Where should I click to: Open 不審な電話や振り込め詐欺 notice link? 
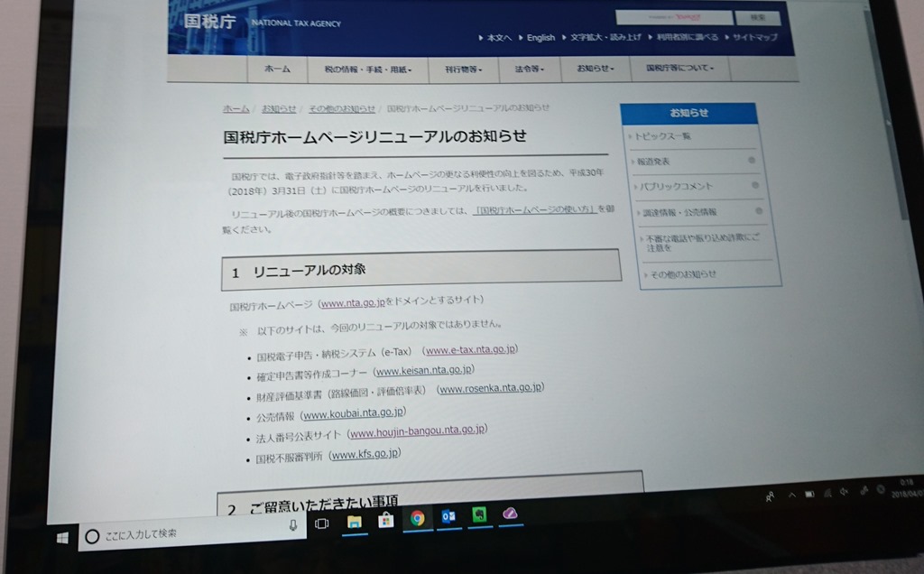click(702, 242)
